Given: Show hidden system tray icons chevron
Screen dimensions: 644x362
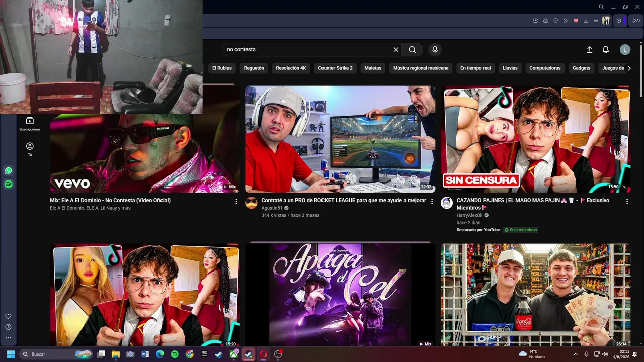Looking at the screenshot, I should tap(576, 354).
